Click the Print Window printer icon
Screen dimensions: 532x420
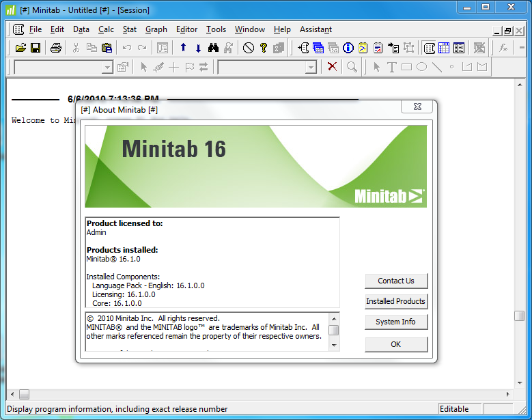56,48
